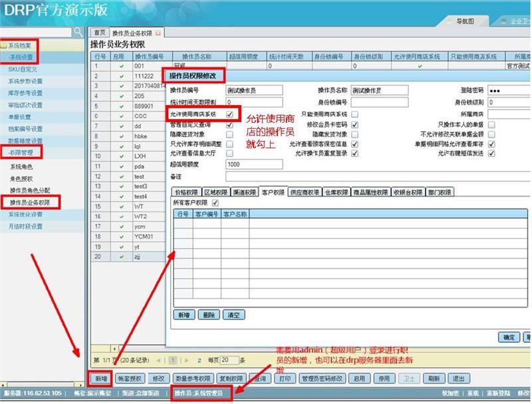The width and height of the screenshot is (532, 404).
Task: Open 系统参数设置 in the sidebar
Action: 25,81
